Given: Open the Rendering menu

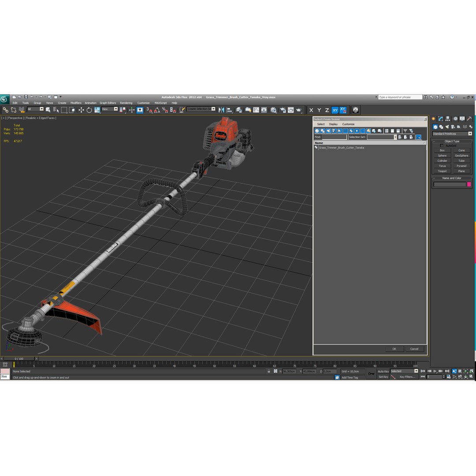Looking at the screenshot, I should click(126, 103).
